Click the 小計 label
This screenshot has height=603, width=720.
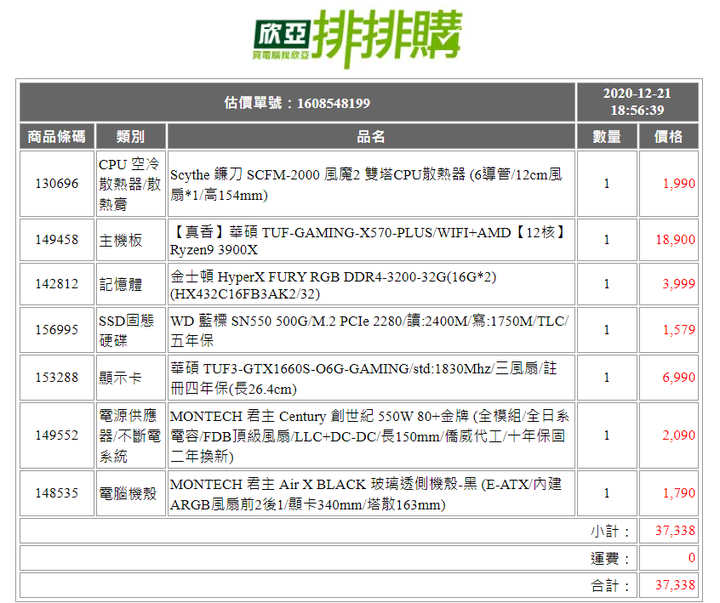click(x=610, y=531)
